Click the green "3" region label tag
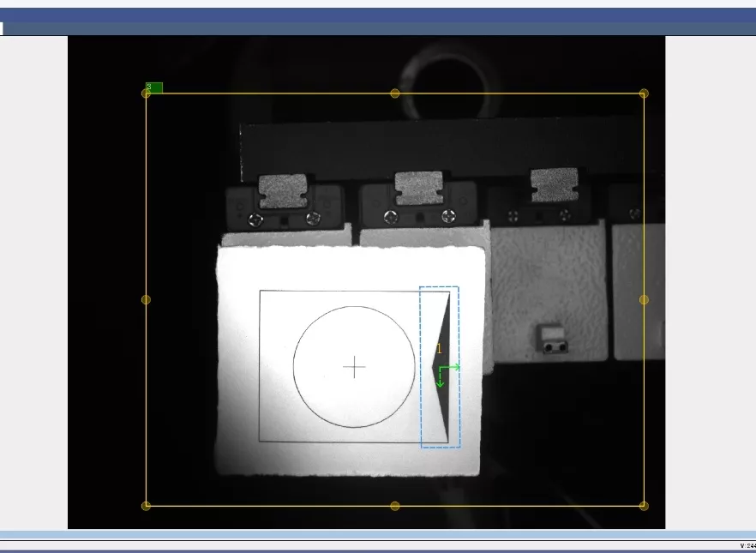The width and height of the screenshot is (756, 553). tap(154, 87)
